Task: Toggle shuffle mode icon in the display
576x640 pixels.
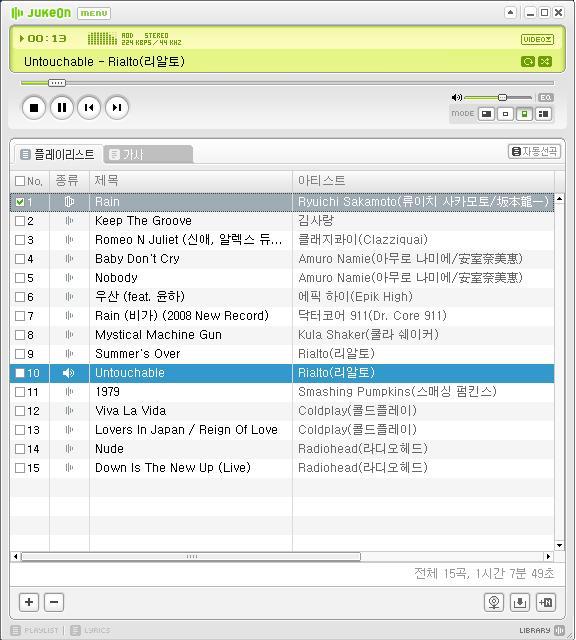Action: [545, 62]
